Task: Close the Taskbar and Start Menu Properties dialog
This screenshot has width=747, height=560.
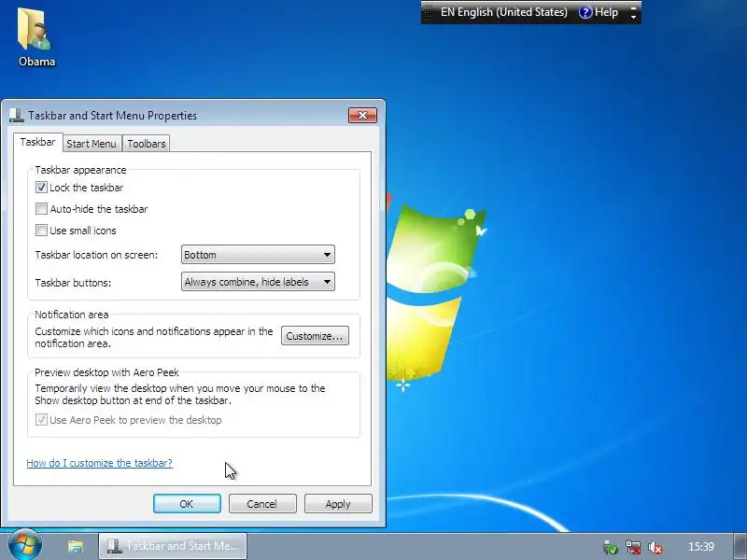Action: pos(362,115)
